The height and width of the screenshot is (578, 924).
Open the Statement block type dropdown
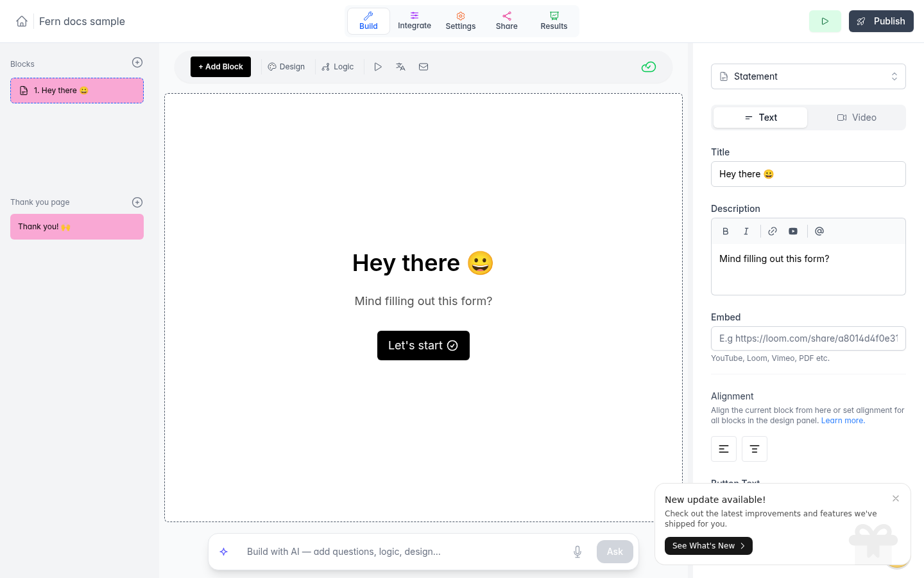(809, 76)
